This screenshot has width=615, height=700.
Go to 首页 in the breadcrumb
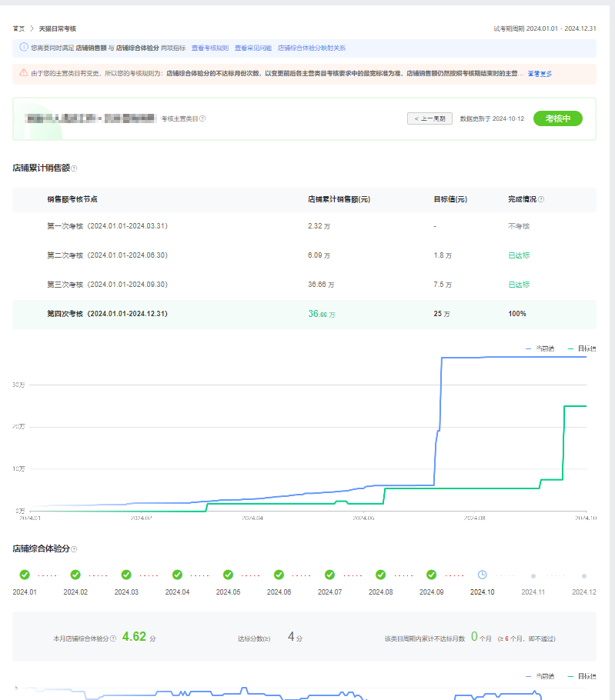(18, 28)
